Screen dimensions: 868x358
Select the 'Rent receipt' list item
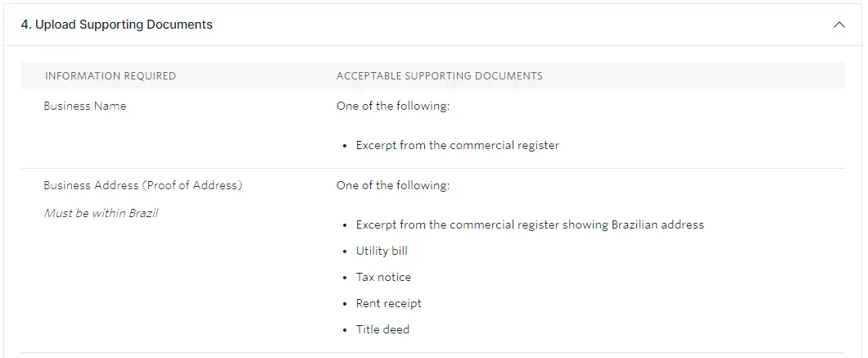coord(388,303)
